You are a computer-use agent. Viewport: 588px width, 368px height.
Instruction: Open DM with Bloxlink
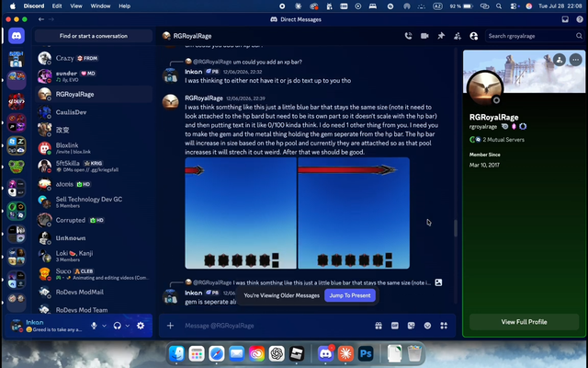click(94, 148)
